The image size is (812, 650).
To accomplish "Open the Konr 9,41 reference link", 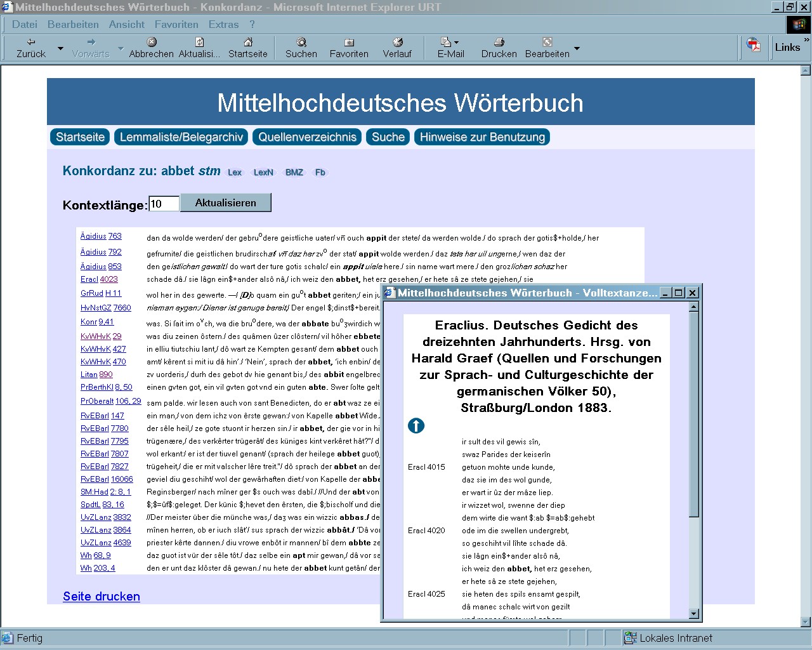I will pyautogui.click(x=97, y=322).
